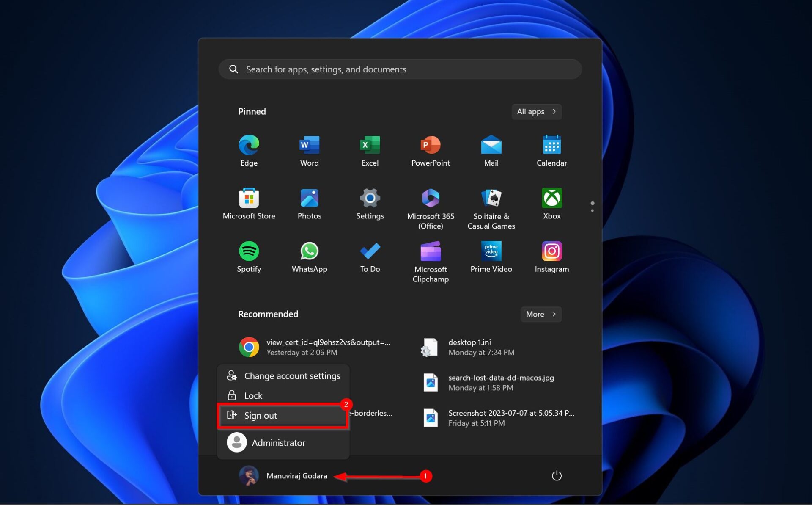
Task: Choose Lock in the account menu
Action: [253, 395]
